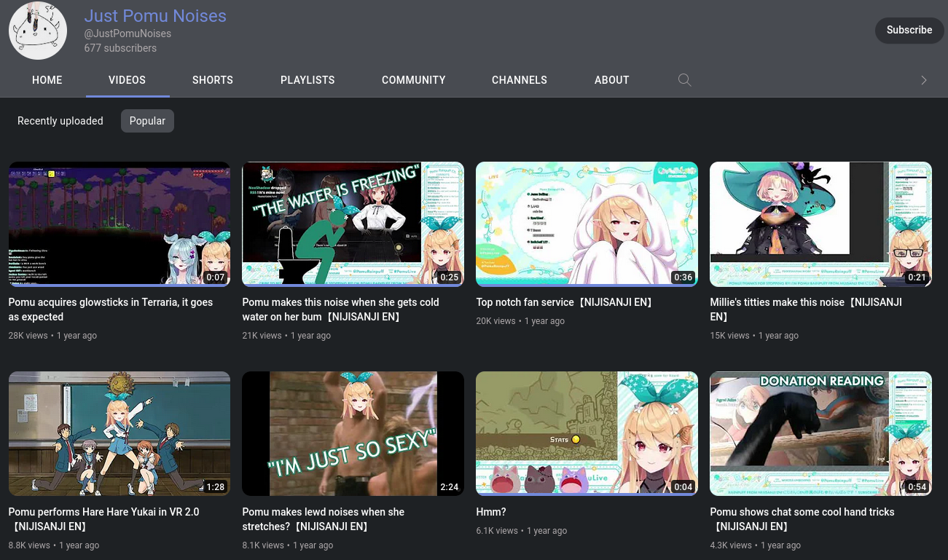Open the ABOUT tab

click(612, 80)
